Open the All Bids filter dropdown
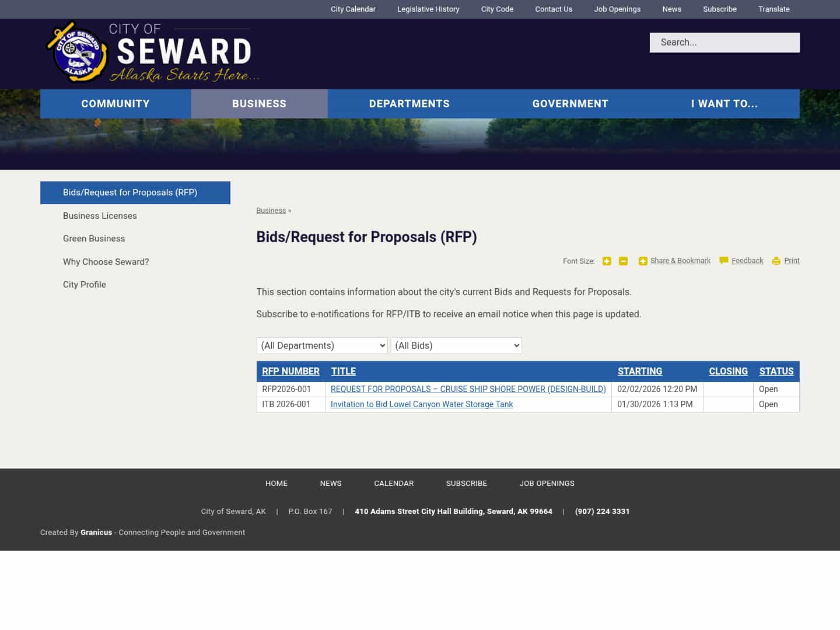 456,345
